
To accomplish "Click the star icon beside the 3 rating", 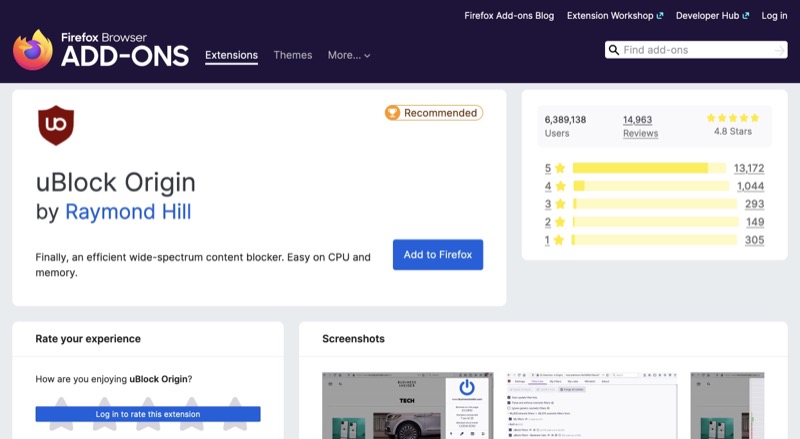I will tap(560, 204).
